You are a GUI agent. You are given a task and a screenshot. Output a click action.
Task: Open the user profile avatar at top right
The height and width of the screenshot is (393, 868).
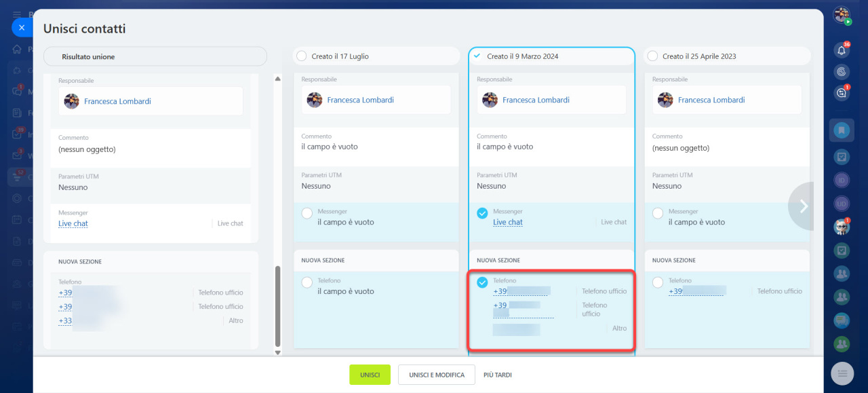pos(842,15)
